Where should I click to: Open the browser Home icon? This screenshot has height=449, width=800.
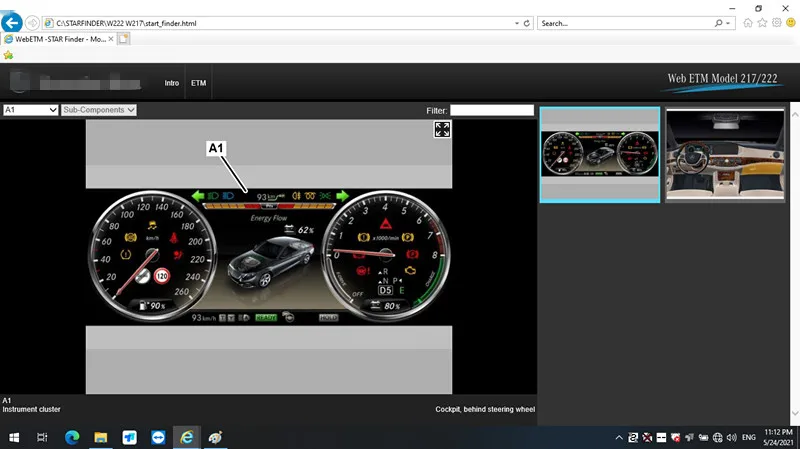pos(748,22)
